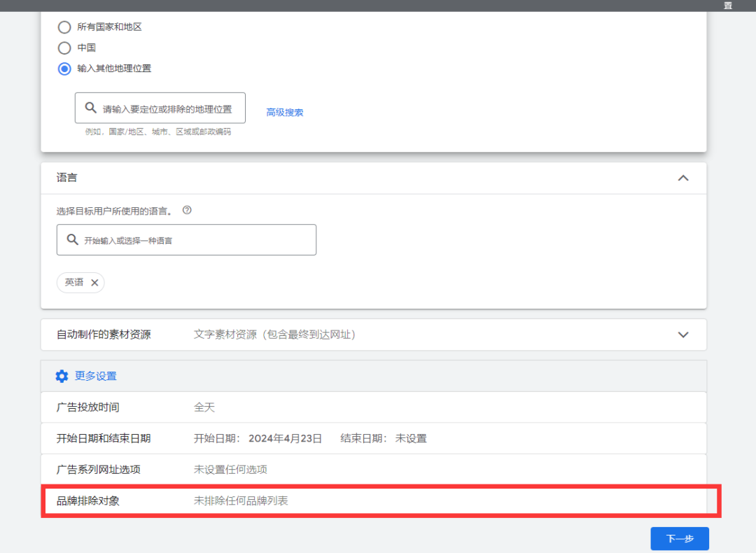Click the 下一步 button
This screenshot has height=553, width=756.
point(679,538)
